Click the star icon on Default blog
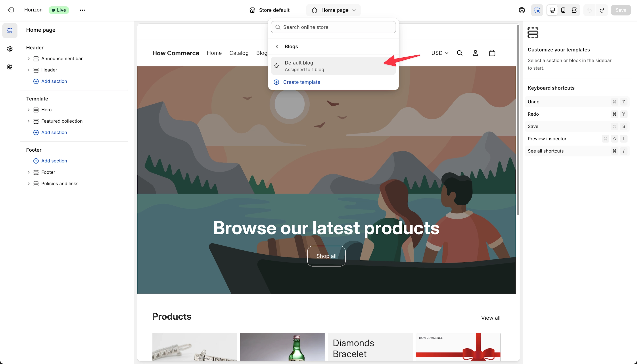The height and width of the screenshot is (364, 637). tap(276, 66)
